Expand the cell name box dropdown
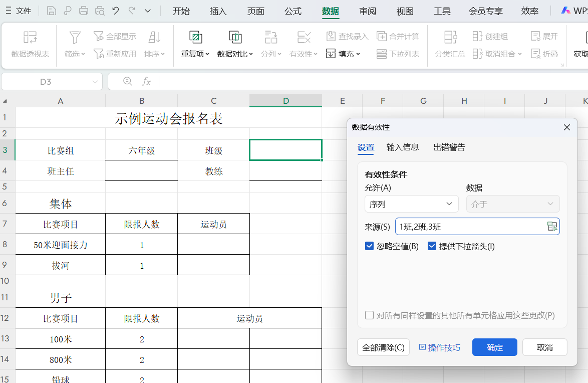This screenshot has height=383, width=588. tap(95, 82)
